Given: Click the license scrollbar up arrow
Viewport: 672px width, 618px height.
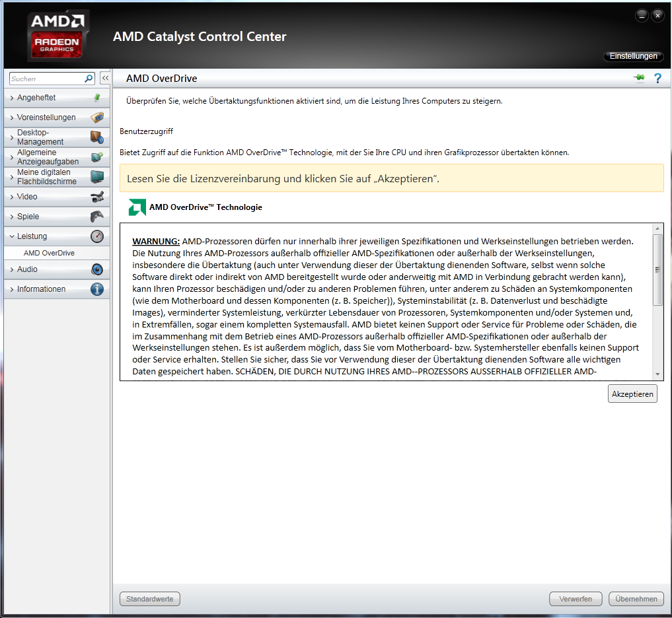Looking at the screenshot, I should pos(657,228).
